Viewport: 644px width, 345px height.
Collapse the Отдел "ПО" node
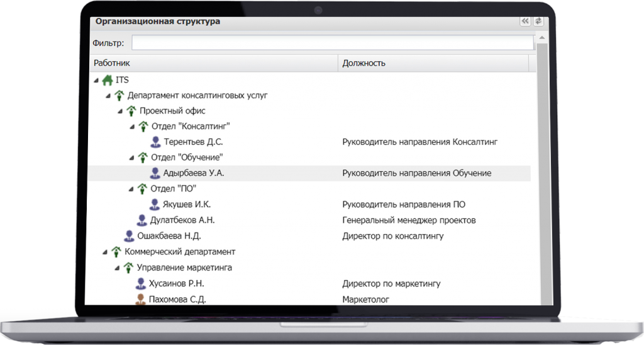(131, 189)
